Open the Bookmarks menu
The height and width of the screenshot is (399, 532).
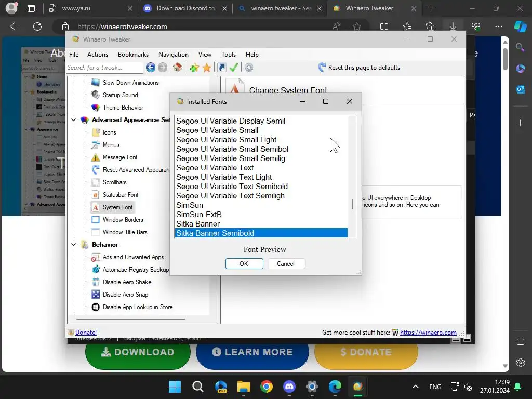pos(133,54)
